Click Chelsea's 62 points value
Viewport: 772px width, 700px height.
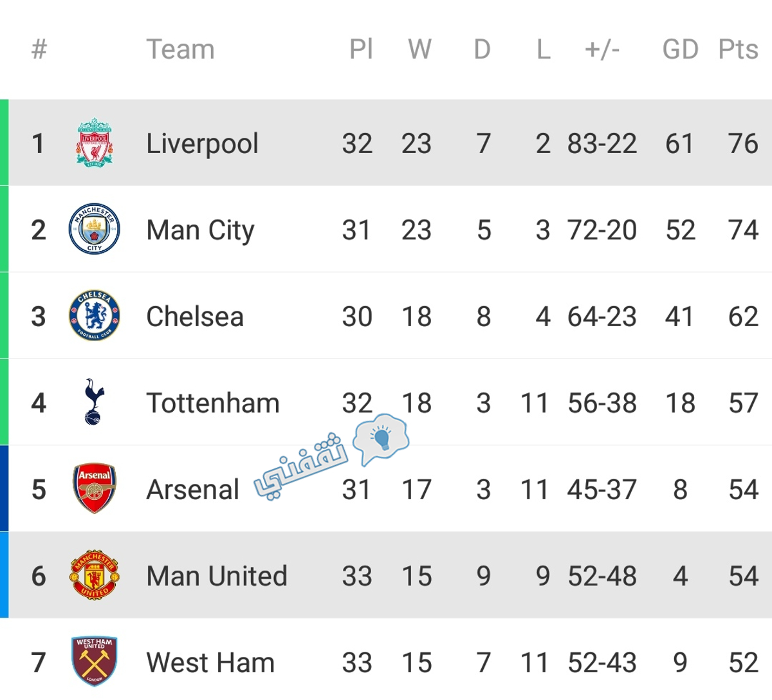[x=743, y=317]
